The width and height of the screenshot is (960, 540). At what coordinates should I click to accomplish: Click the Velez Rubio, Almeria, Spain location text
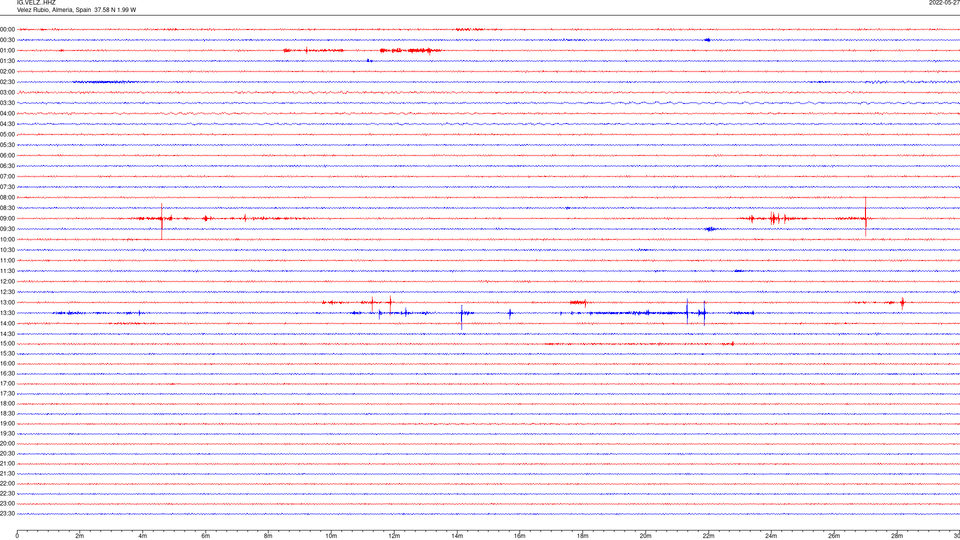54,10
